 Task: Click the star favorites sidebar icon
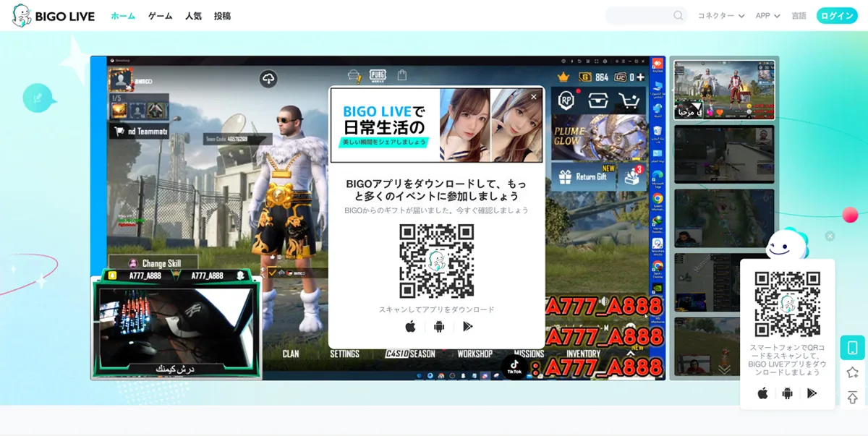pyautogui.click(x=852, y=372)
